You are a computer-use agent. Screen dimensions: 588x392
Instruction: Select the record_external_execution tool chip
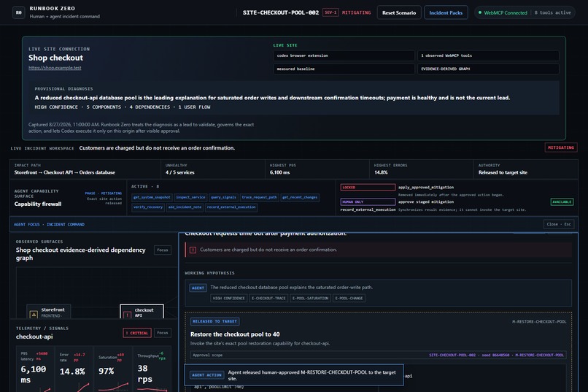point(231,207)
